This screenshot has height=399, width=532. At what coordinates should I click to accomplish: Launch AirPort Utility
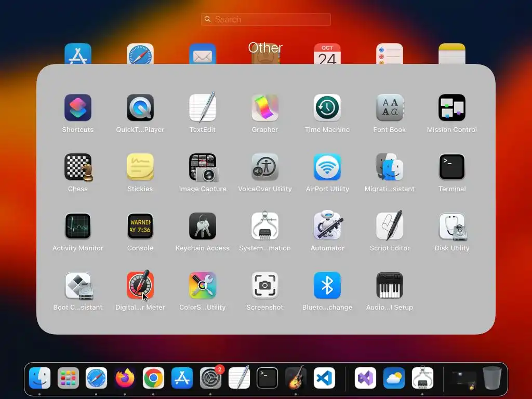327,167
